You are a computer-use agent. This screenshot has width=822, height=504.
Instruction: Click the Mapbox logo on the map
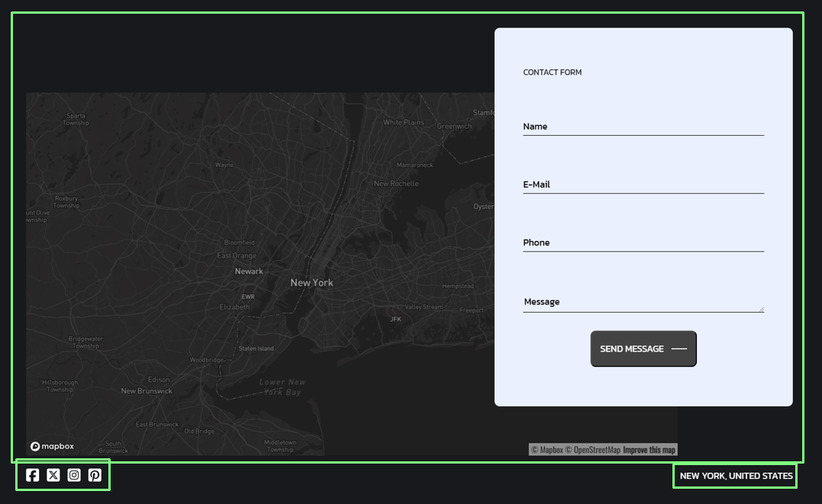point(53,447)
